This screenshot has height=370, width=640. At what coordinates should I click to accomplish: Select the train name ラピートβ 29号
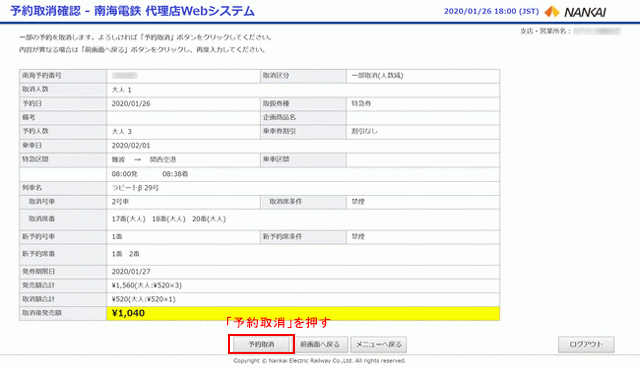[x=135, y=188]
